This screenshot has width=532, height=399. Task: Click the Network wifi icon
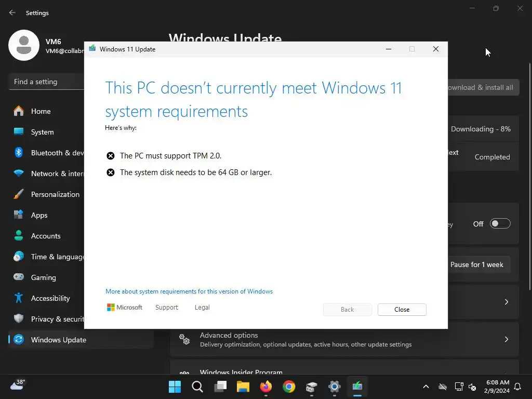click(x=19, y=174)
